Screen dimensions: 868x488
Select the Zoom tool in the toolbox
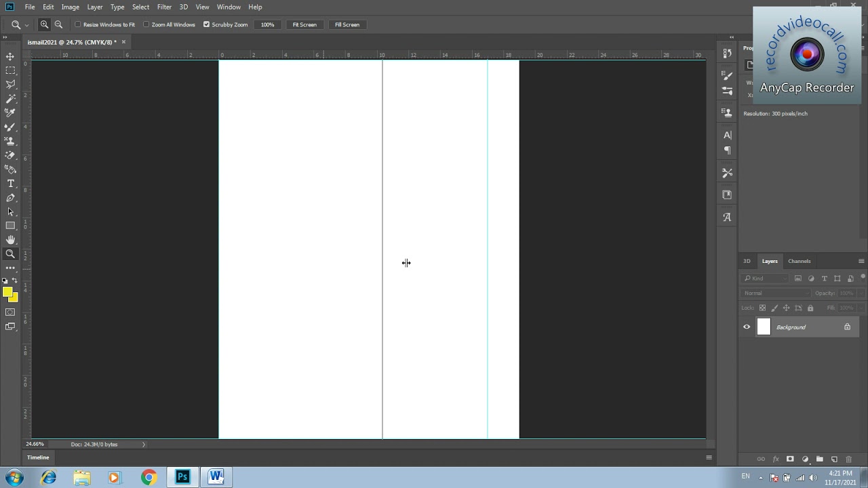(10, 254)
